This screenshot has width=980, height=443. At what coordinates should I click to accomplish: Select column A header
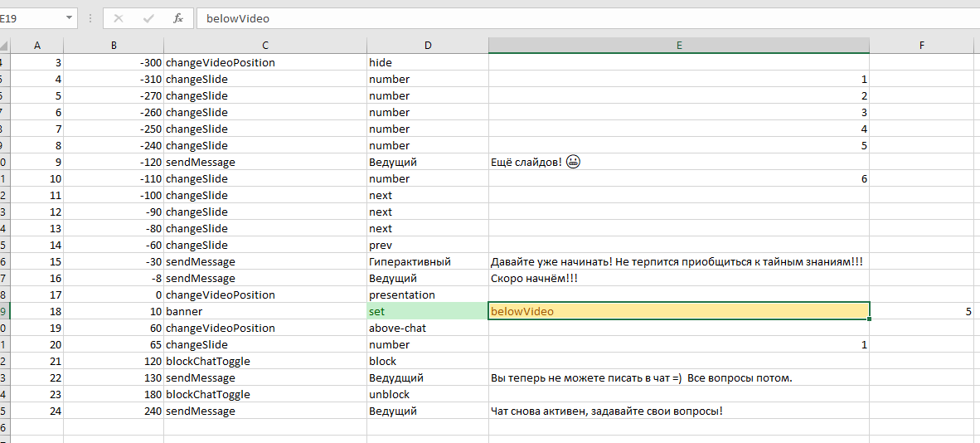coord(36,46)
